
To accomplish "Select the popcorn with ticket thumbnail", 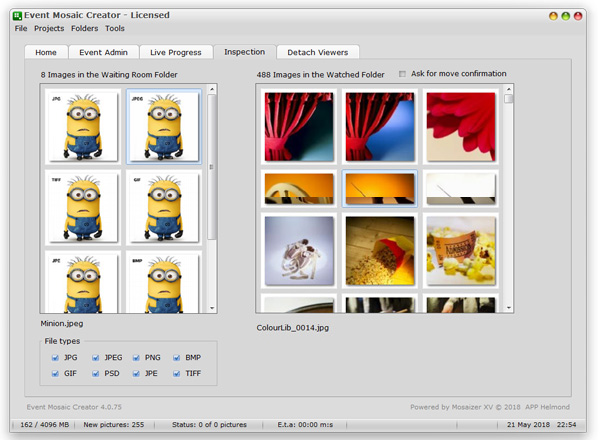I will click(461, 251).
